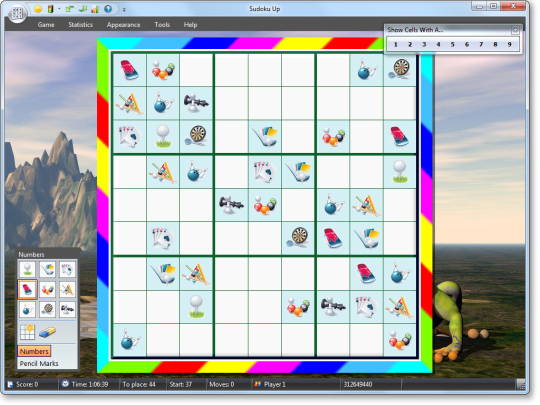Show cells with a 1
540x405 pixels.
pos(396,44)
